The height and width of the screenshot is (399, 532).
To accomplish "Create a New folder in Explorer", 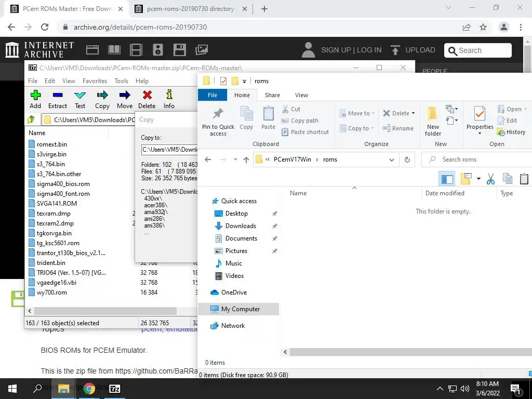I will coord(433,121).
